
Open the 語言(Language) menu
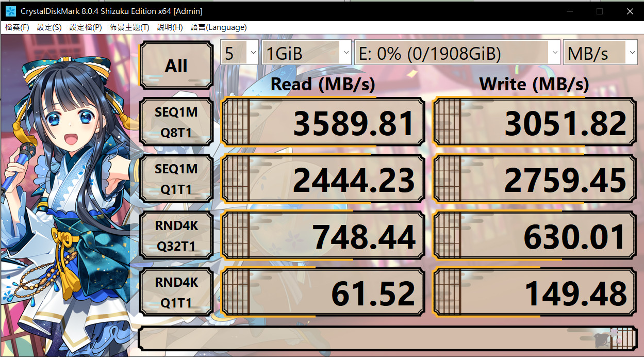219,27
